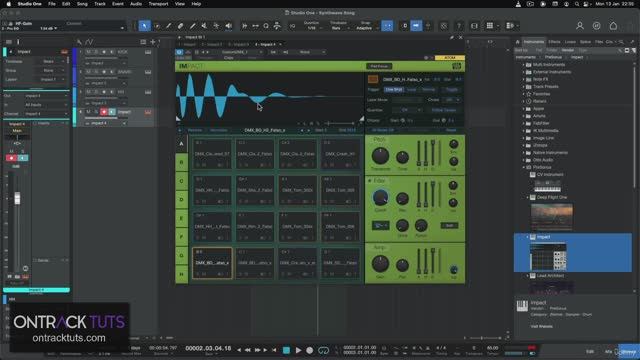
Task: Adjust the waveform zoom slider in Impact
Action: [x=340, y=123]
